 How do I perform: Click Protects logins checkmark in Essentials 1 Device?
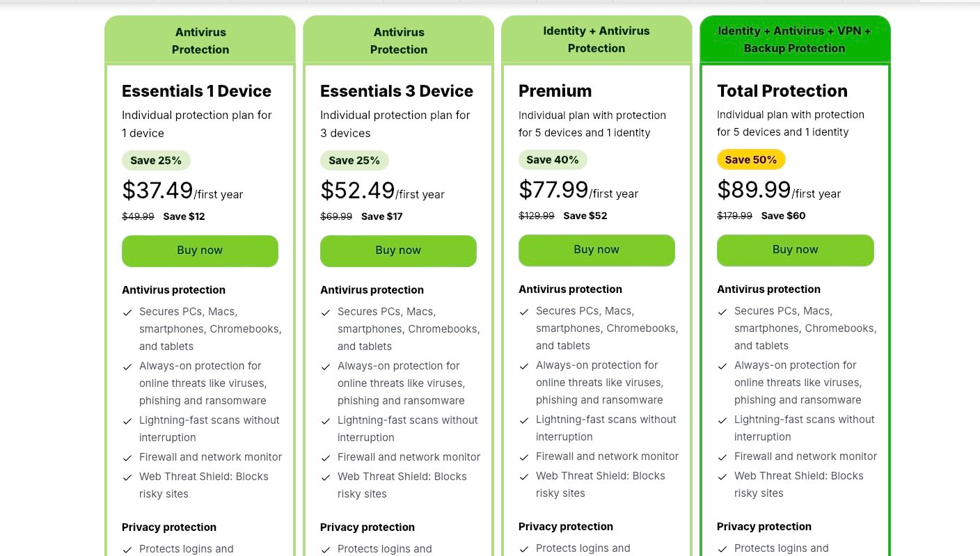(x=127, y=550)
